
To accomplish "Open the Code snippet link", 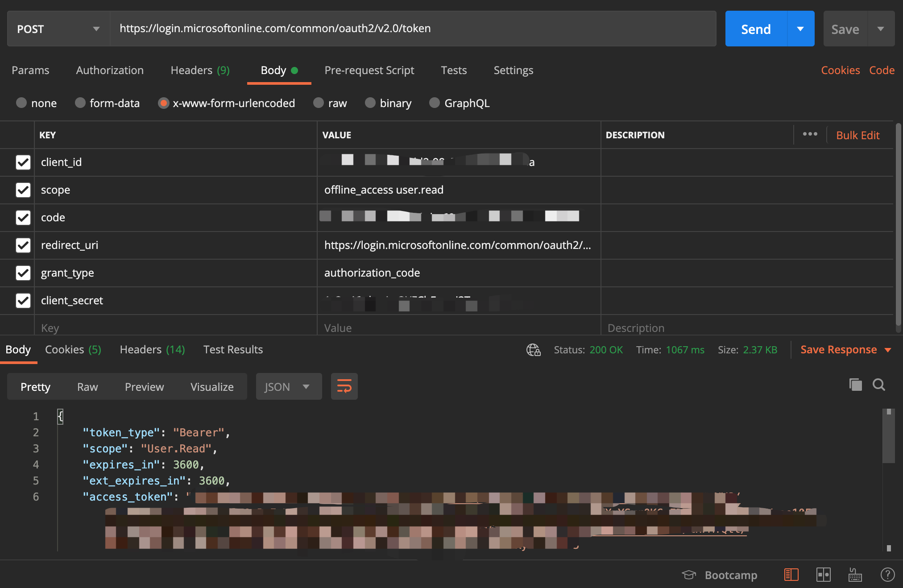I will [882, 70].
